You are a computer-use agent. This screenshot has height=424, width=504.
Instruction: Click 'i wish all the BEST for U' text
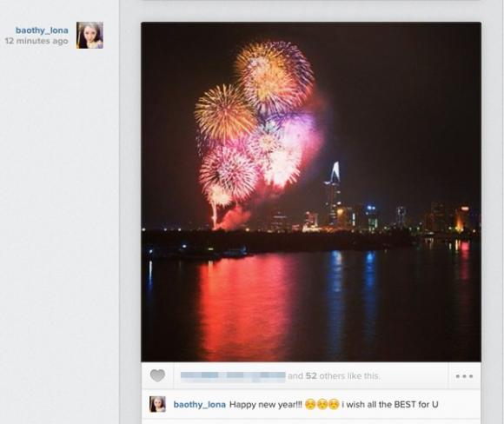pos(390,404)
